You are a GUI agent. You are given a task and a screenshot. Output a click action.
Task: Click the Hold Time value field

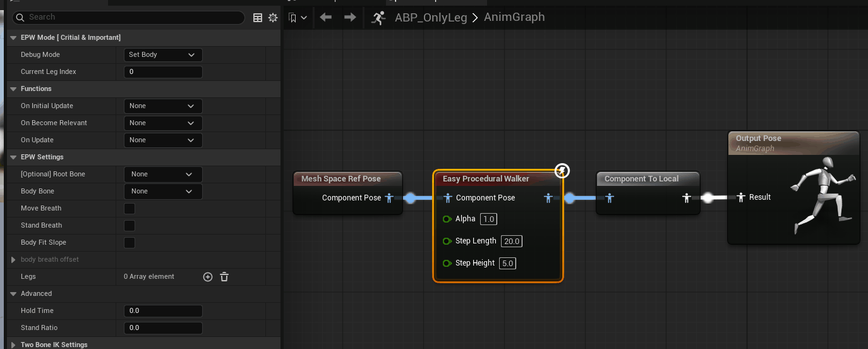click(163, 311)
